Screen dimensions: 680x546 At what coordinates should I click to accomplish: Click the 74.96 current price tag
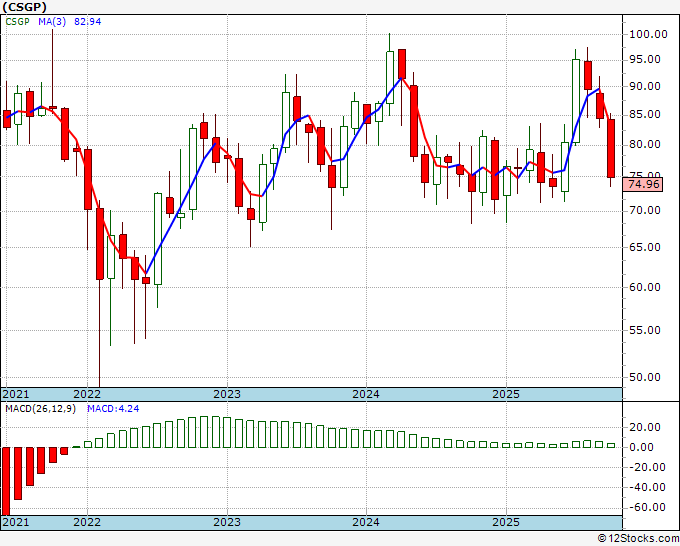644,184
